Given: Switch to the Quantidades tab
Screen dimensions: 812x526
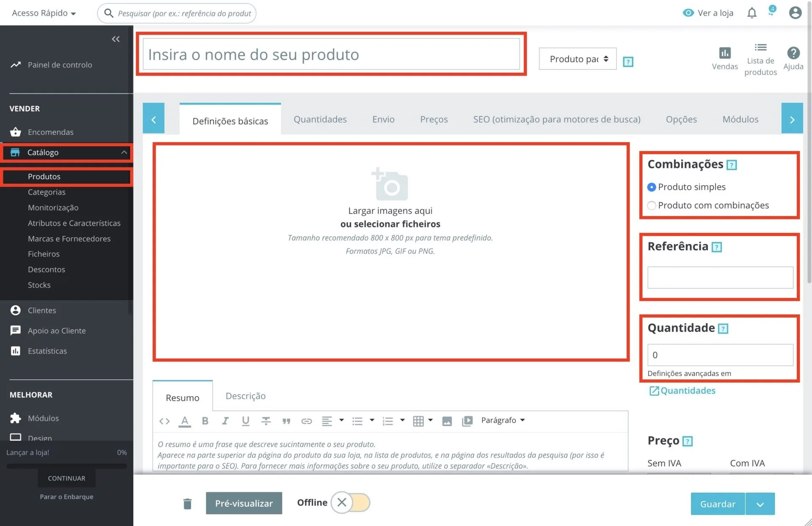Looking at the screenshot, I should pos(320,119).
